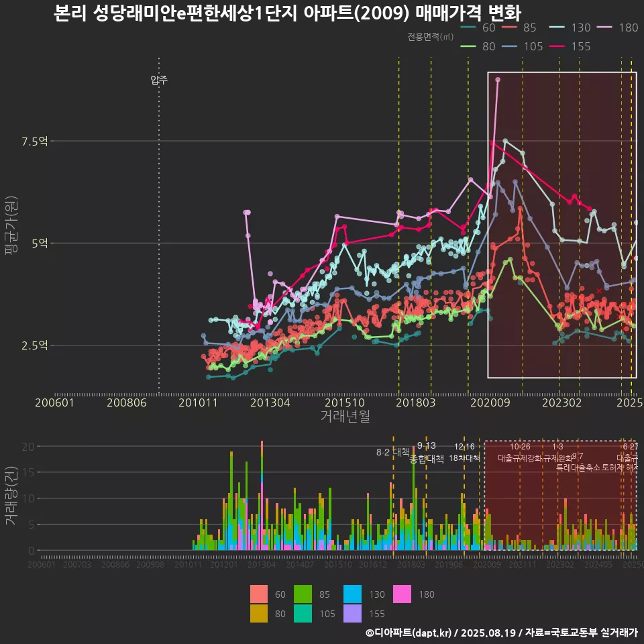
Task: Click the 거래년월 x-axis title
Action: 345,417
